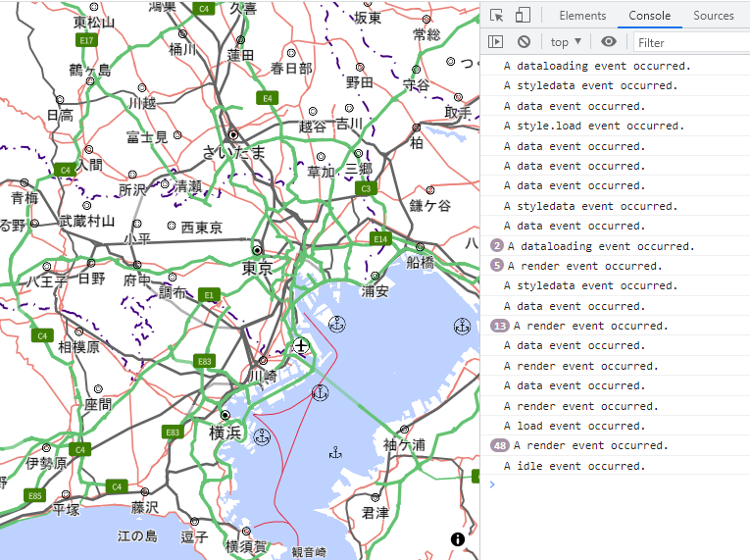This screenshot has height=560, width=750.
Task: Click the 東京 map label
Action: click(257, 268)
